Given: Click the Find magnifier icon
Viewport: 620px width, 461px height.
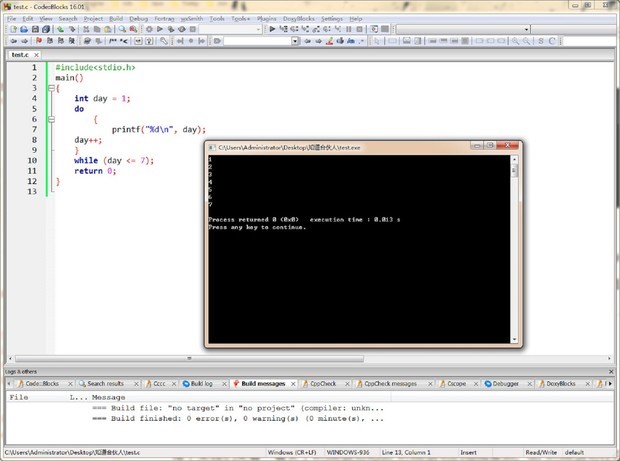Looking at the screenshot, I should coord(122,29).
